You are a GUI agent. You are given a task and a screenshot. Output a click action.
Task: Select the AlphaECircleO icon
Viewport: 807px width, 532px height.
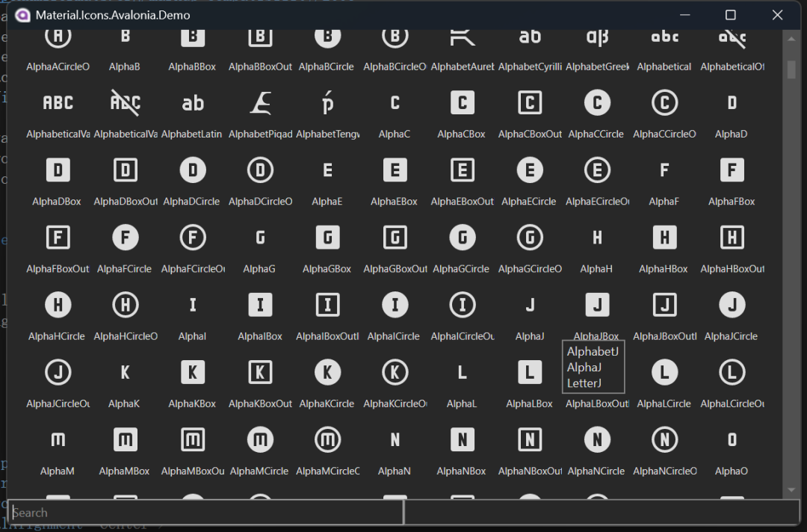click(597, 170)
